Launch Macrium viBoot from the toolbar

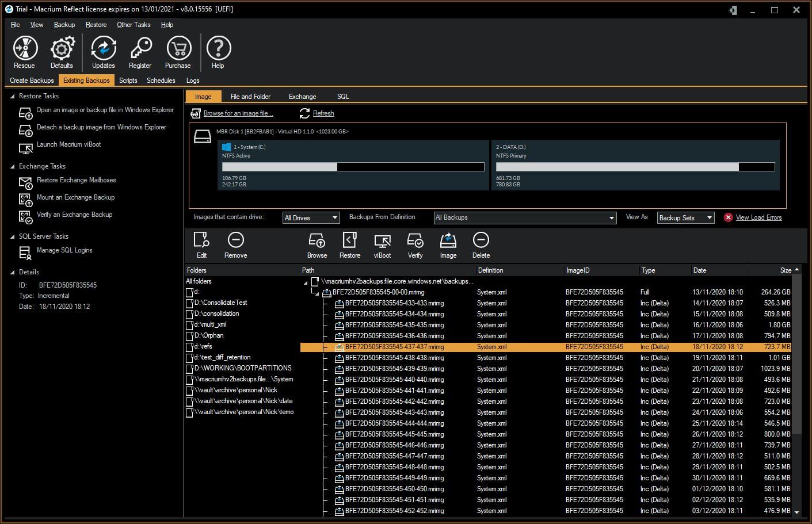(x=382, y=244)
